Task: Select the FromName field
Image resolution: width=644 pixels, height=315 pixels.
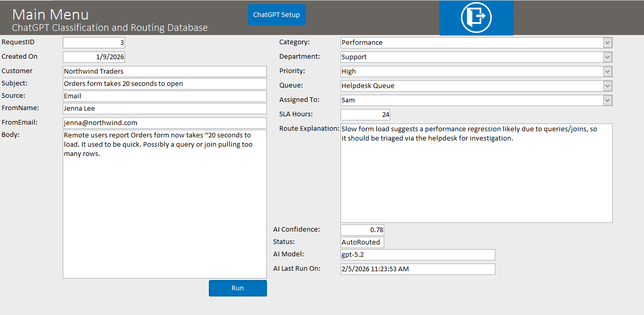Action: coord(165,109)
